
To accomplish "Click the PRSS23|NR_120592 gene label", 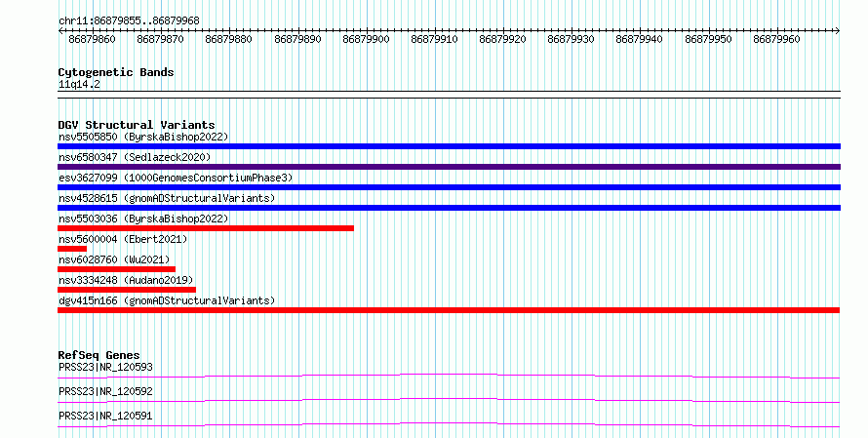I will pos(105,391).
